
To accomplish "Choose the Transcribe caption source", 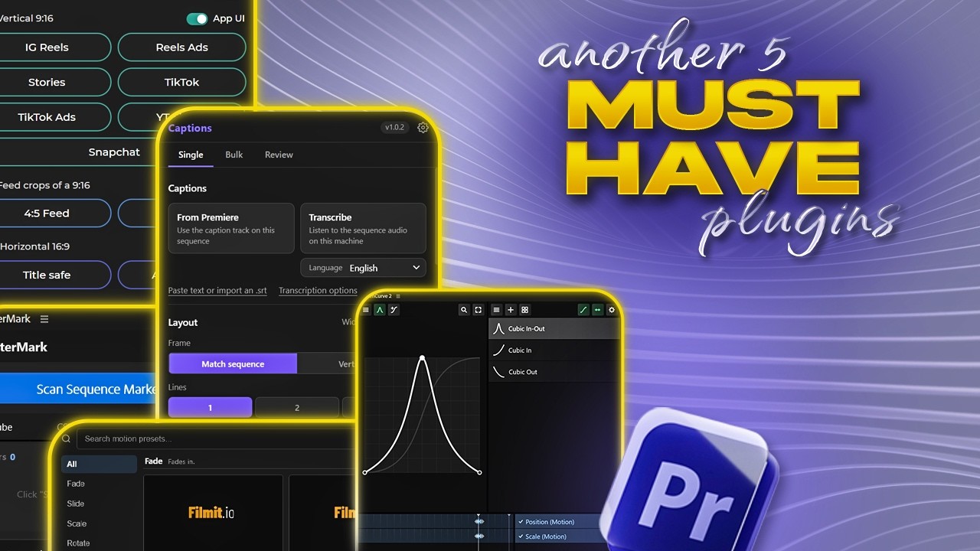I will tap(363, 228).
